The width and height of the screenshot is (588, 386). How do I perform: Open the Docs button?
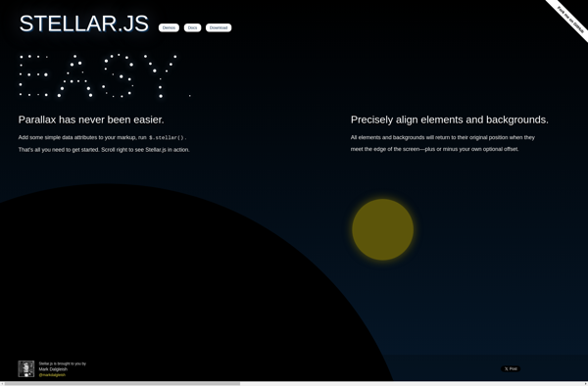coord(192,27)
